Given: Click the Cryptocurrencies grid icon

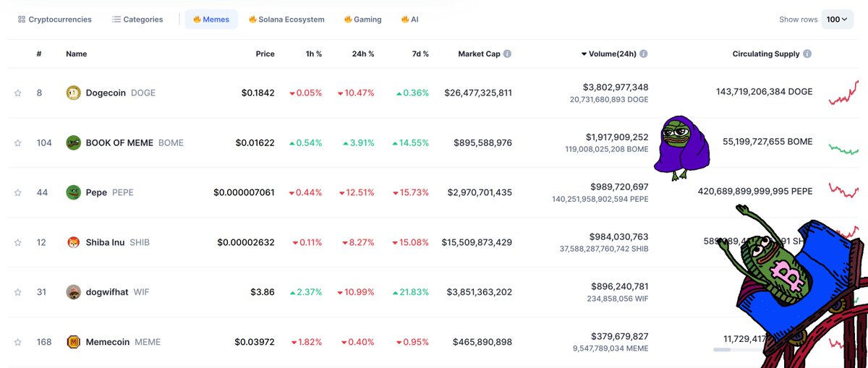Looking at the screenshot, I should pyautogui.click(x=22, y=20).
